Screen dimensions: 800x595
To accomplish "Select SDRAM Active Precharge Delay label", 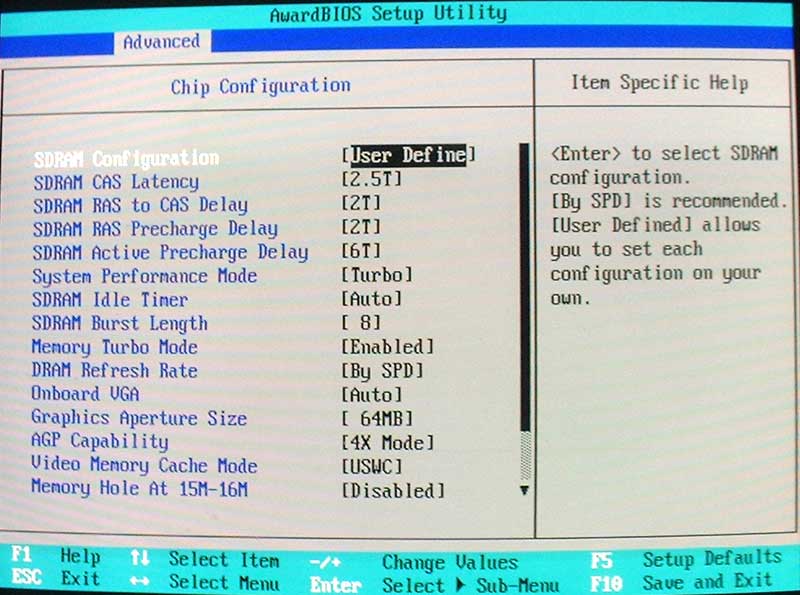I will tap(170, 253).
